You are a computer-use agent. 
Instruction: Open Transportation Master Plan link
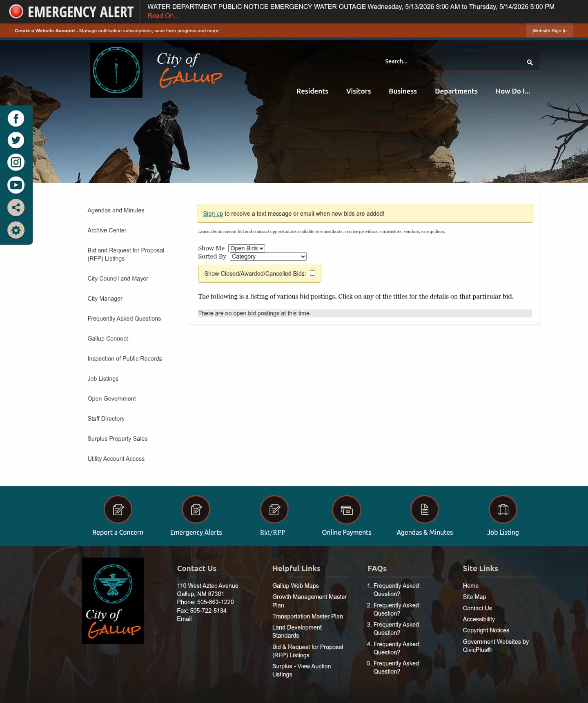[x=307, y=616]
